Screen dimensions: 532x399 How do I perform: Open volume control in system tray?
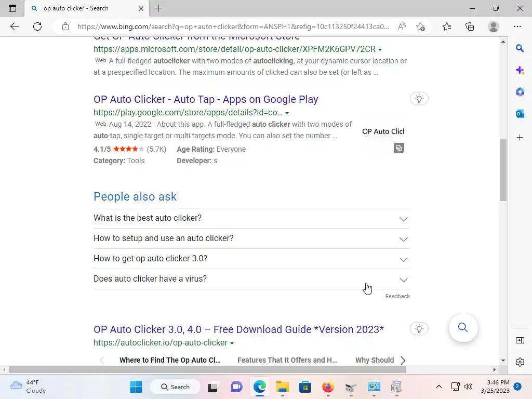tap(468, 387)
